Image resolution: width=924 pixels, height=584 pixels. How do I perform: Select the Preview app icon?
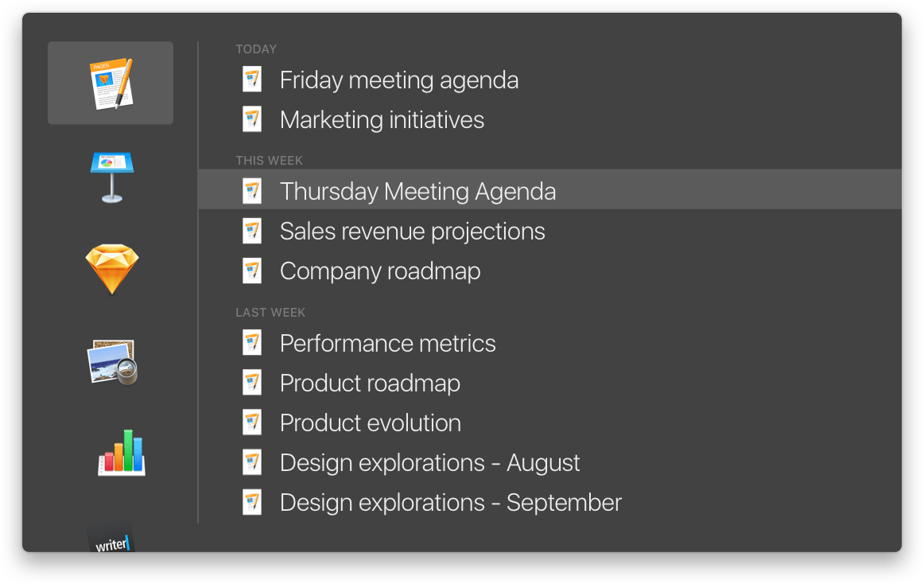pyautogui.click(x=111, y=362)
